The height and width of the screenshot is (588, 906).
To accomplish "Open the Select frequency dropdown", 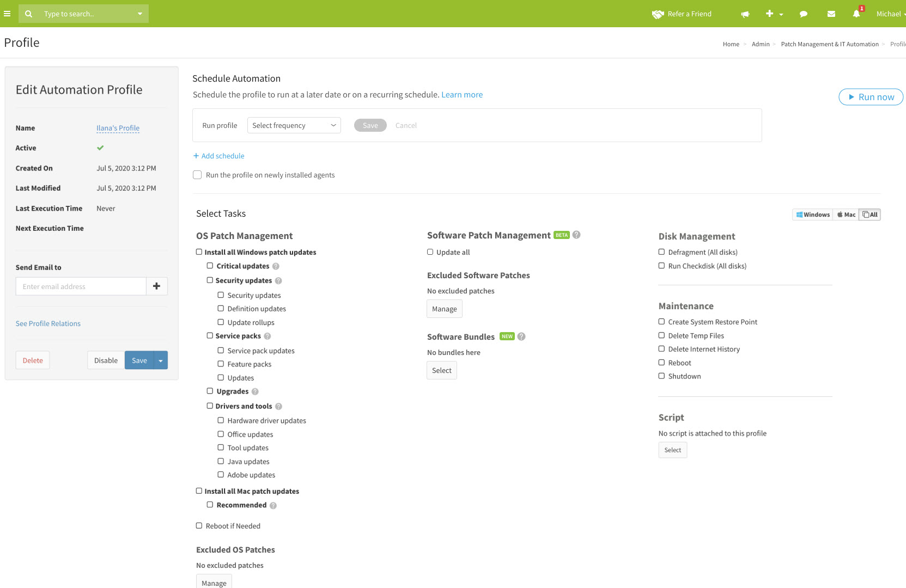I will coord(294,125).
